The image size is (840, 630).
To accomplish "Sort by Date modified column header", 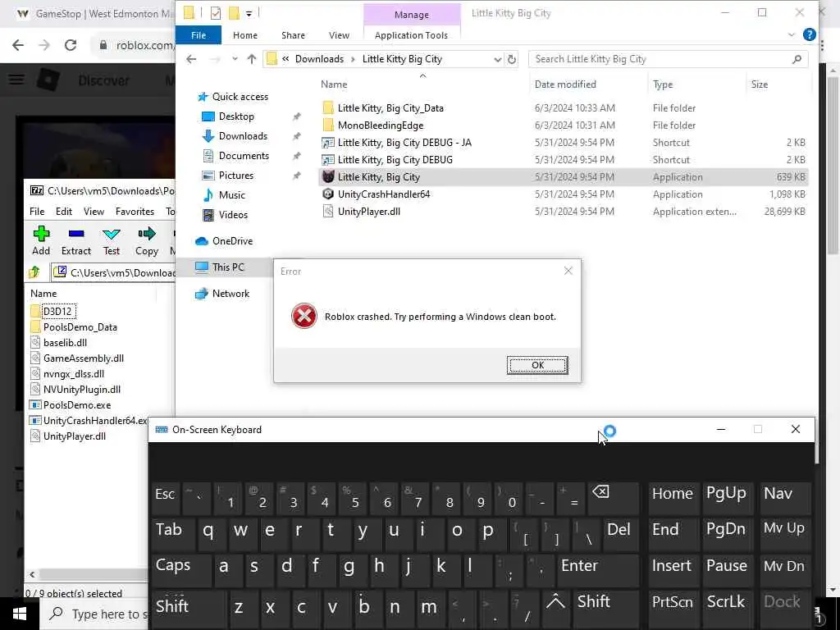I will [x=565, y=84].
